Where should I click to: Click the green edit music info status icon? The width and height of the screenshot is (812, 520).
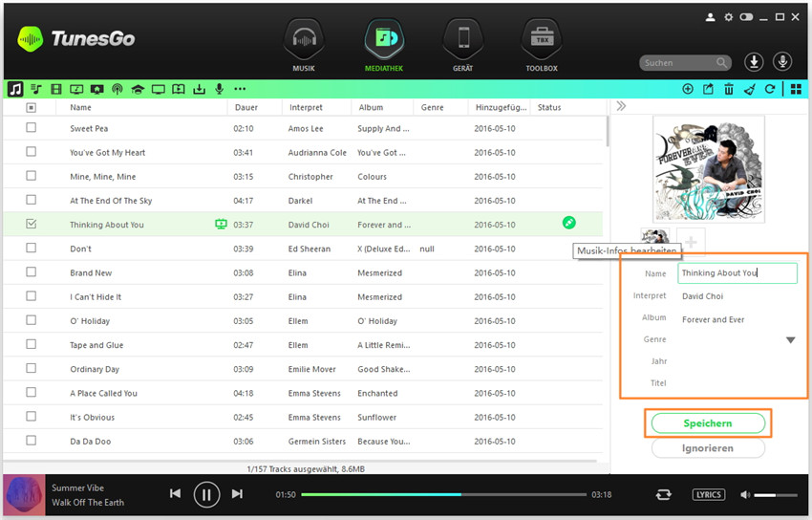tap(568, 223)
